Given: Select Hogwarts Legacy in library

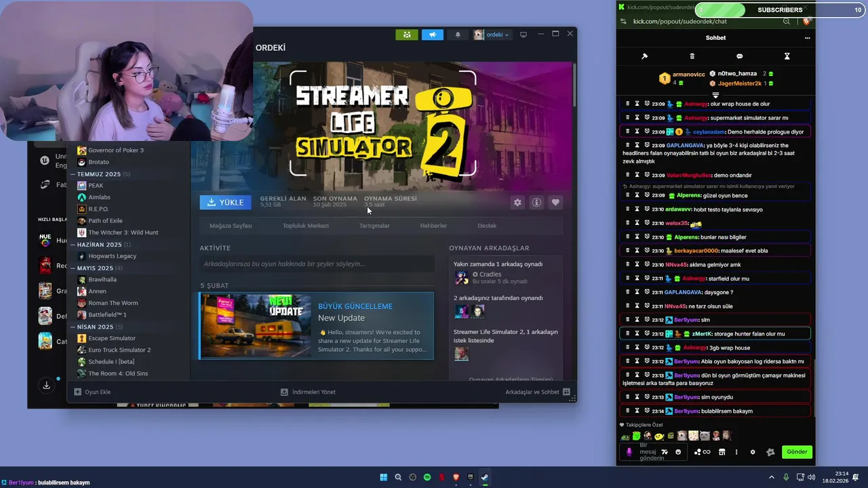Looking at the screenshot, I should pos(112,256).
